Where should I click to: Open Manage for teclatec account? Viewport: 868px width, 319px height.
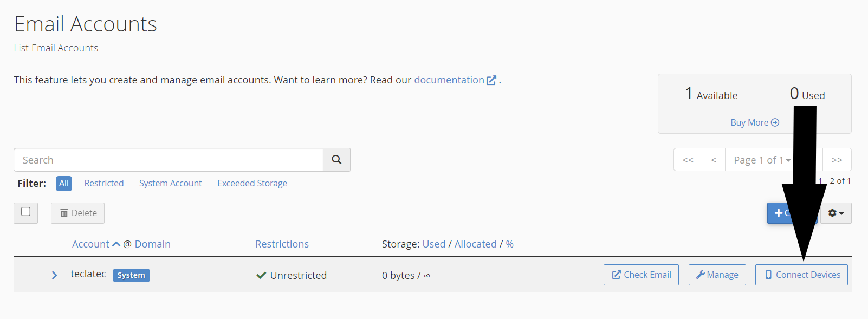(x=717, y=275)
